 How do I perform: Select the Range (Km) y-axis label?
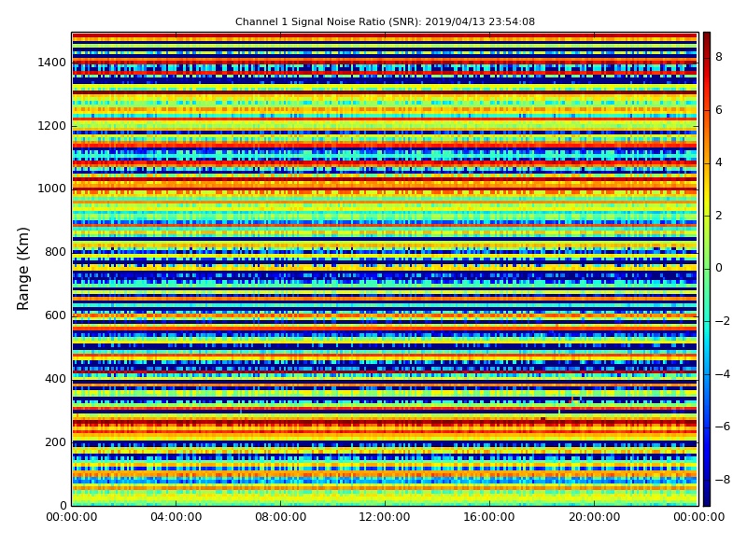[x=24, y=268]
